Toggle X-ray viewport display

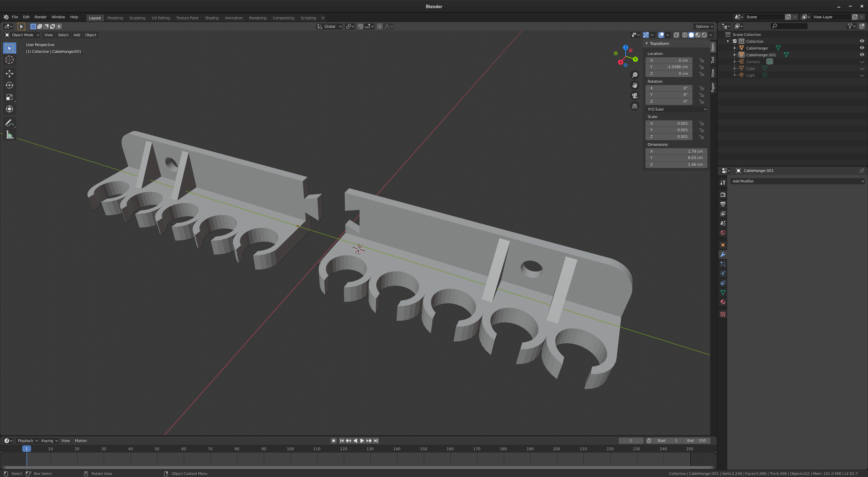[x=676, y=35]
